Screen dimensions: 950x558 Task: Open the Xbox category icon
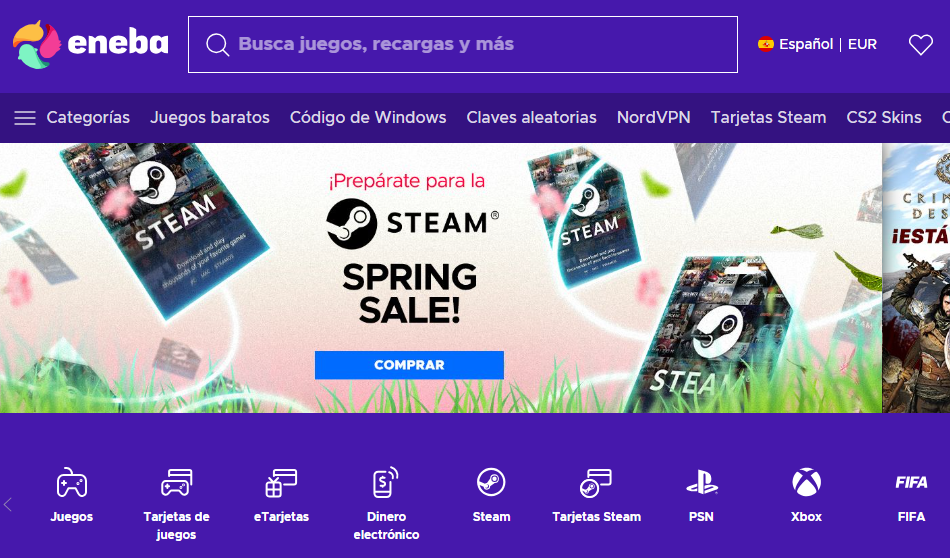click(806, 483)
